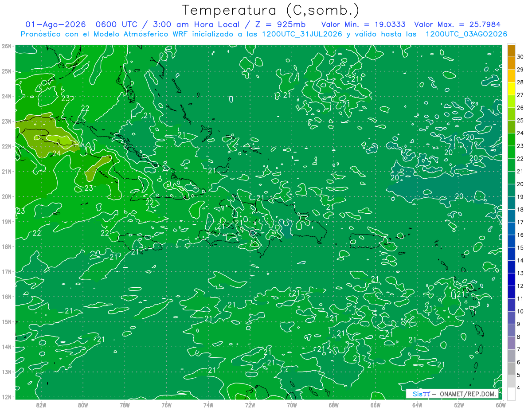Click the 16N latitude axis label

pyautogui.click(x=7, y=297)
